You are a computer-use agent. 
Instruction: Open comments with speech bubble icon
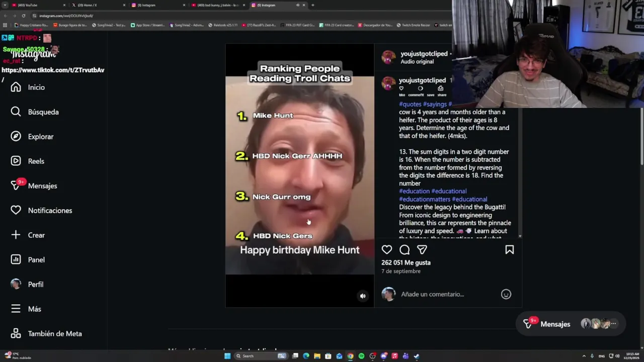point(405,250)
